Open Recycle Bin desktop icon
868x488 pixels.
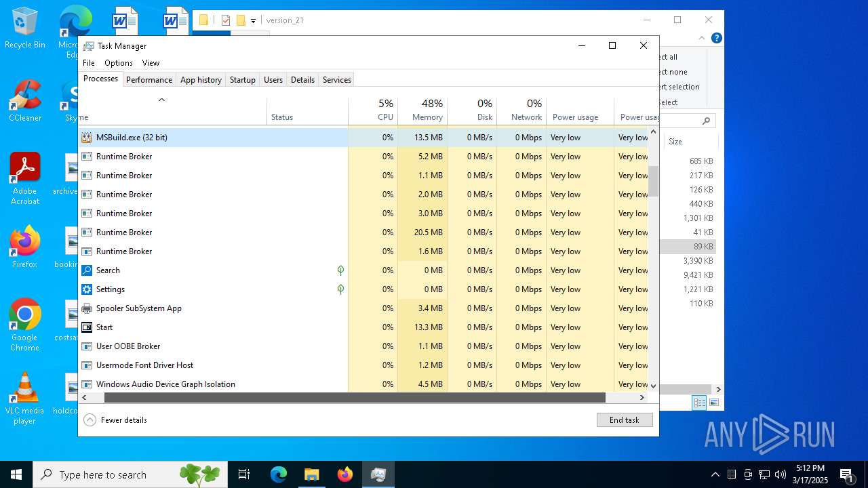(x=25, y=28)
